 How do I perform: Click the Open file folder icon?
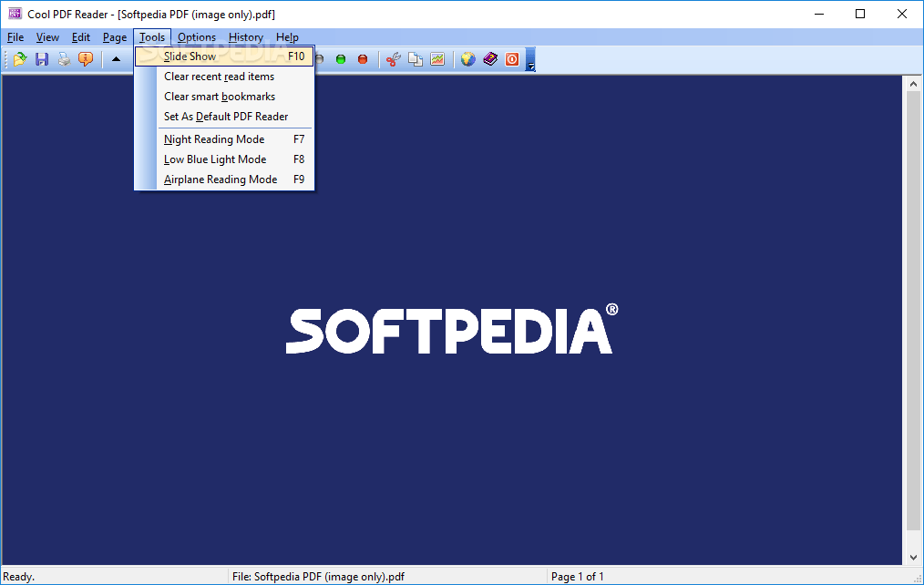coord(20,59)
